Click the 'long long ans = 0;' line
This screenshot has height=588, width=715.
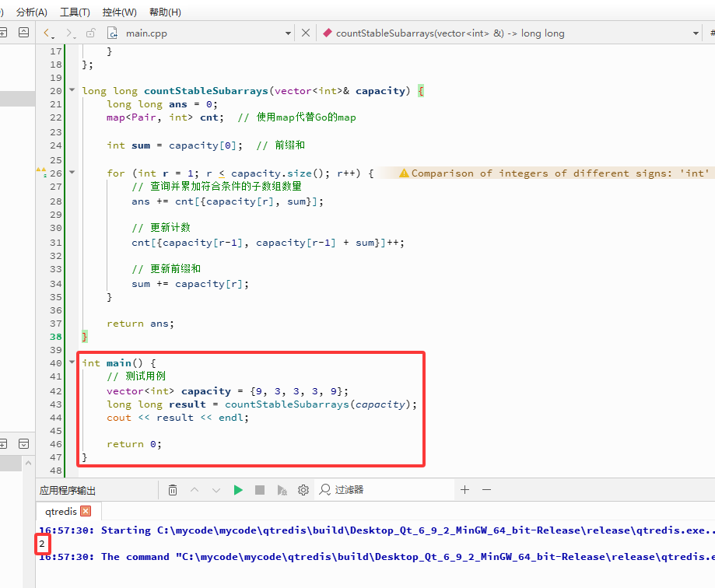163,104
